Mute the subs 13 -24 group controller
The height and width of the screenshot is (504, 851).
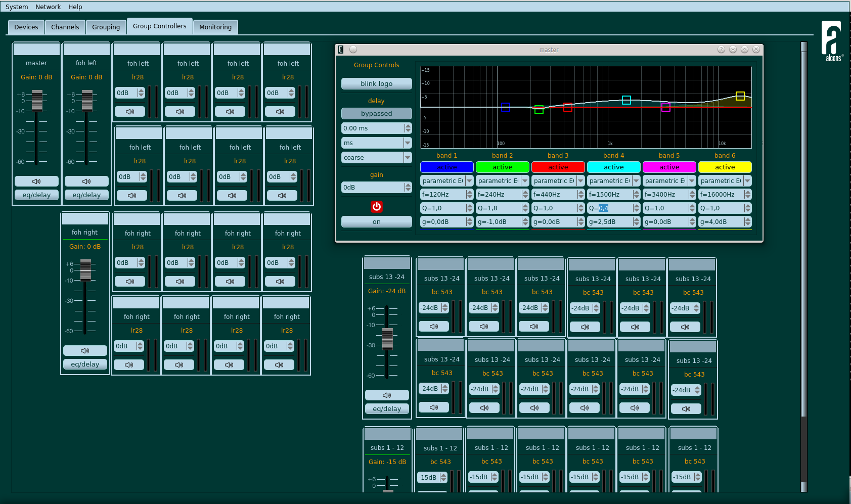(x=387, y=395)
